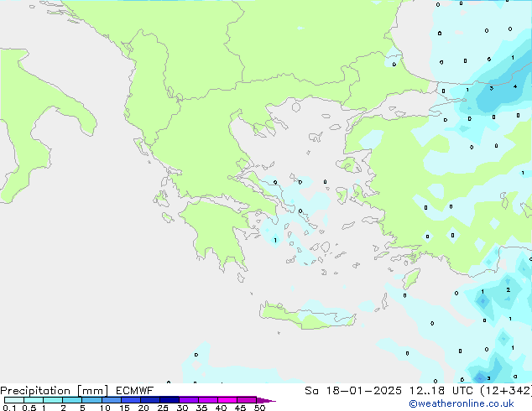
Task: Click the over-50 arrow tip of legend
Action: [x=266, y=400]
